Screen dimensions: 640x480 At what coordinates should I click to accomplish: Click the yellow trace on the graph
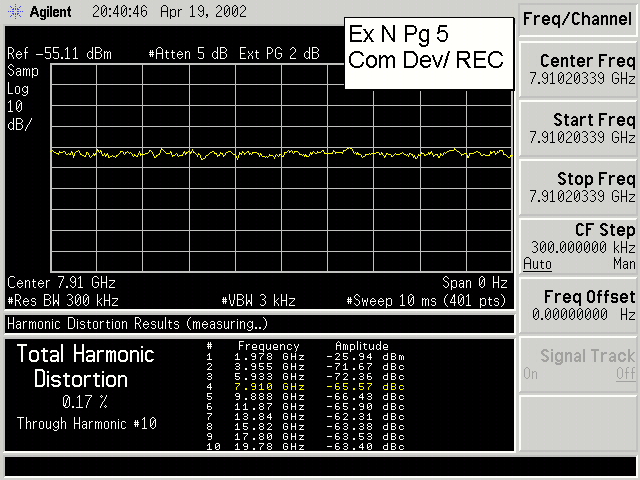pos(280,154)
